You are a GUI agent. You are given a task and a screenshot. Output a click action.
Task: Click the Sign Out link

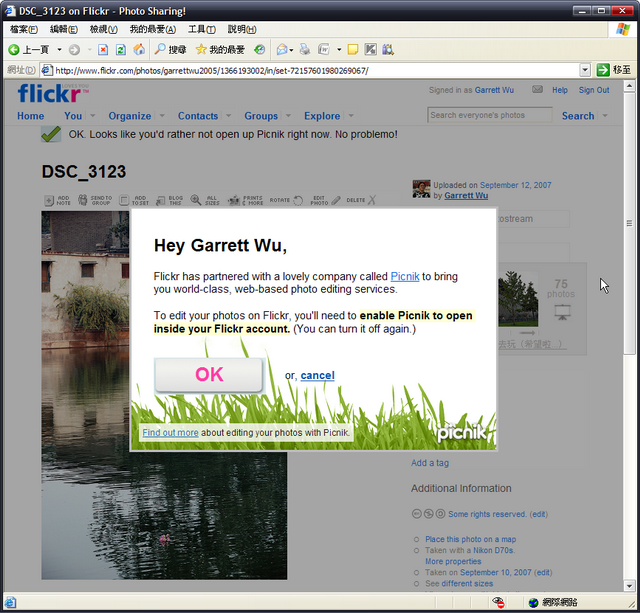pos(593,90)
